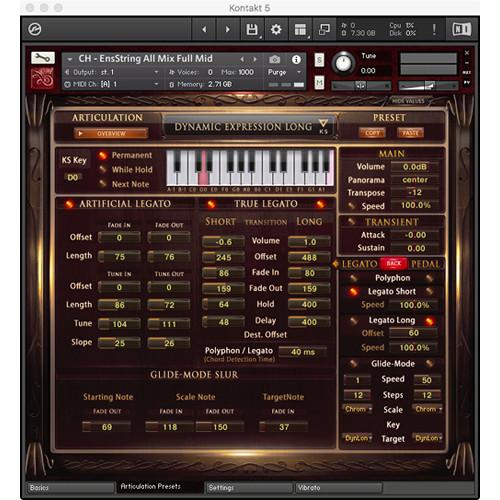
Task: Open the Chrom dropdown right of the Scale label
Action: click(428, 409)
